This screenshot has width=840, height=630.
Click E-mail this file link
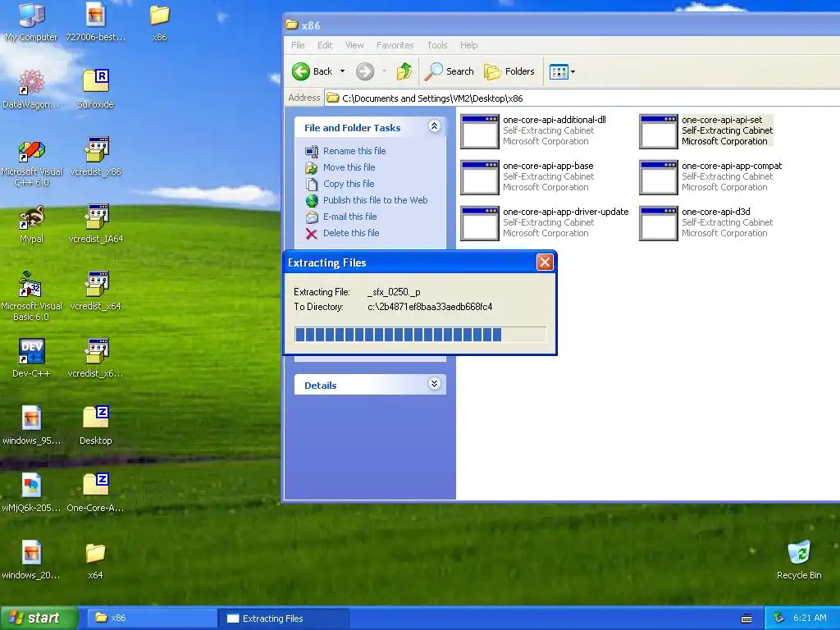click(349, 217)
